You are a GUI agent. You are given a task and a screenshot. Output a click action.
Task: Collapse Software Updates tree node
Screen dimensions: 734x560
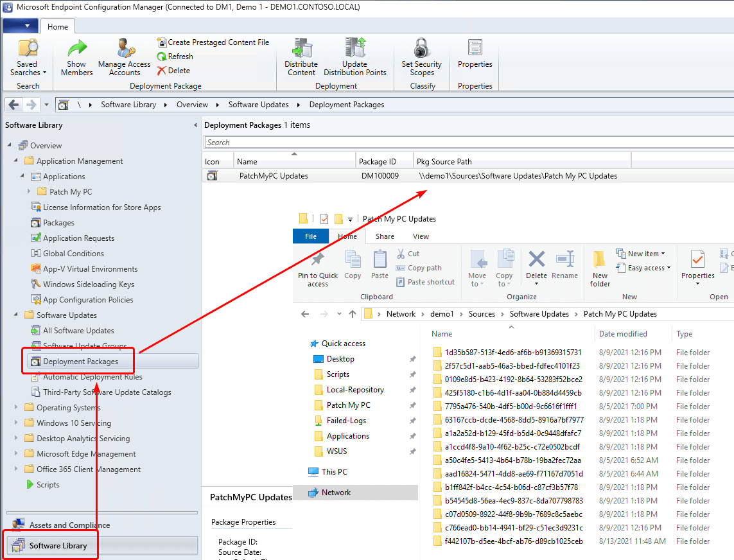[x=16, y=315]
